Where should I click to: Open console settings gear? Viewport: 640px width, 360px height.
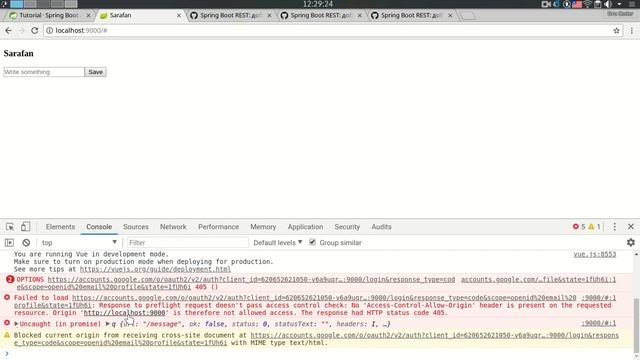[x=631, y=242]
